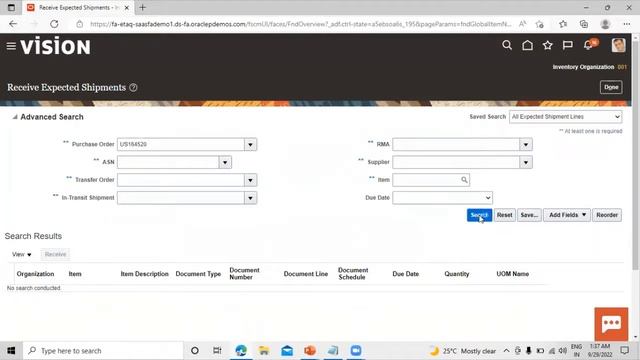Image resolution: width=640 pixels, height=360 pixels.
Task: Go to the Home icon
Action: [x=527, y=45]
